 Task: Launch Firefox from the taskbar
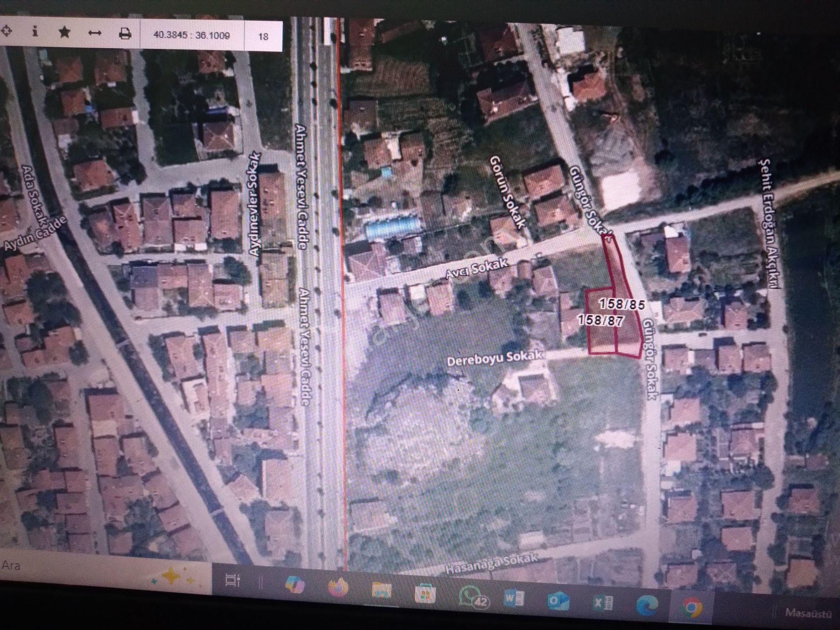(x=338, y=588)
